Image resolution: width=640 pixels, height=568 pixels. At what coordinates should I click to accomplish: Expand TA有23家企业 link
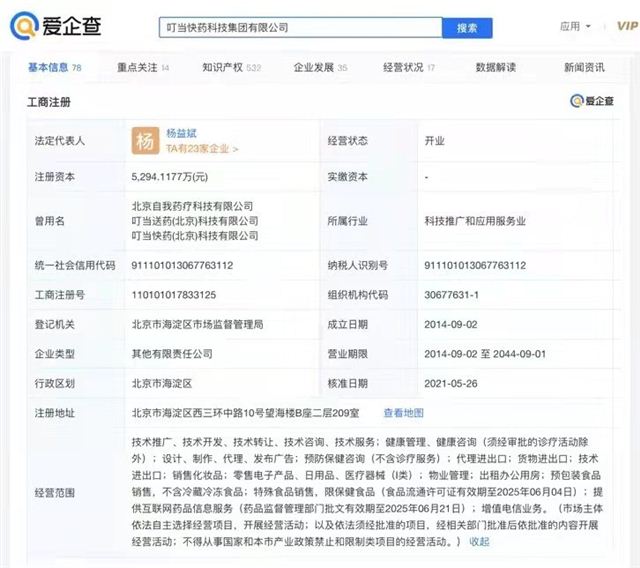tap(202, 149)
